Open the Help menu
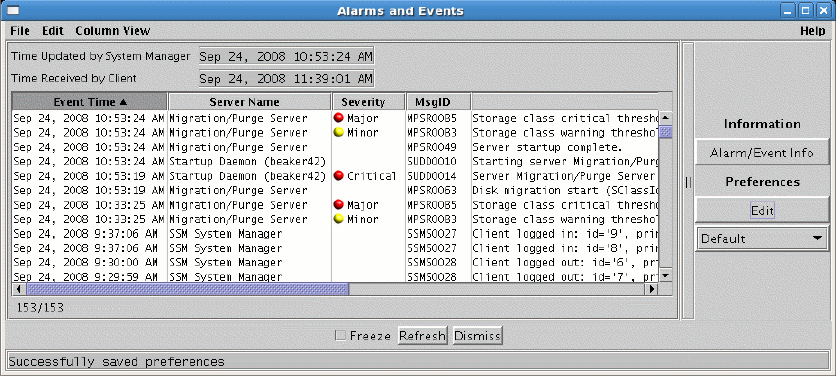836x376 pixels. (x=813, y=31)
